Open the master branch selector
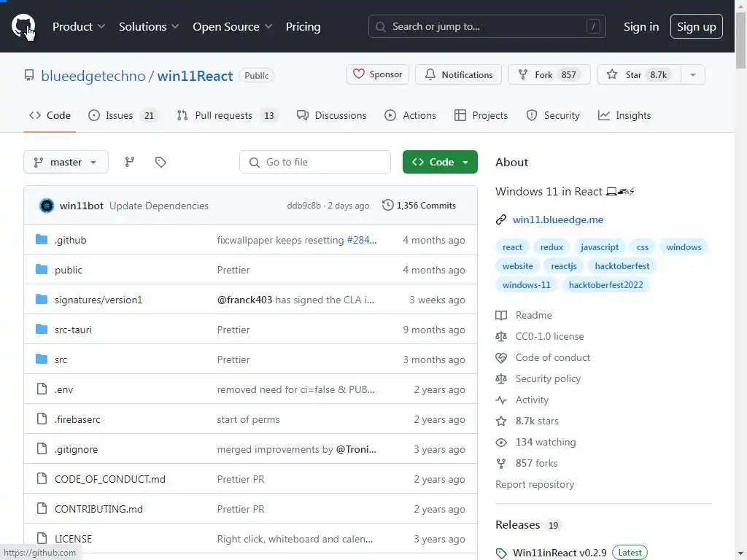The image size is (747, 560). 66,162
